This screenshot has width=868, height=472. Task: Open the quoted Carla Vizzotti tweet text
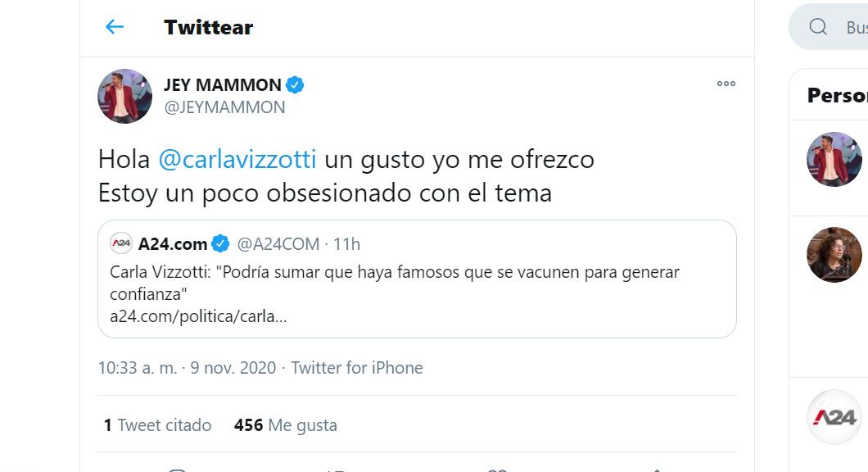[x=395, y=282]
